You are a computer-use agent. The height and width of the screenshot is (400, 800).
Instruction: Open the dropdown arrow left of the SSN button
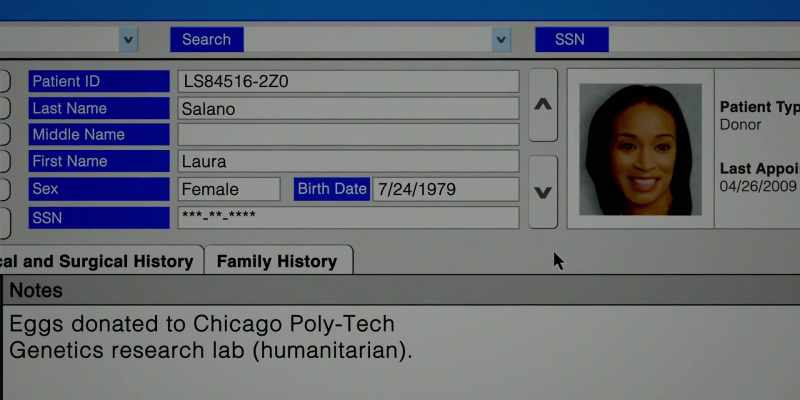coord(502,40)
